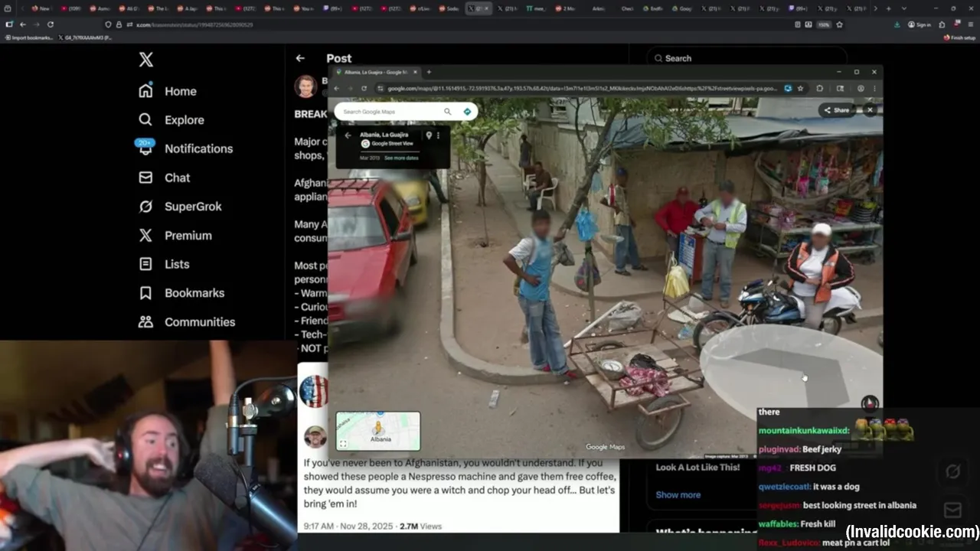Click the 150% zoom indicator
The width and height of the screenshot is (980, 551).
pos(824,24)
